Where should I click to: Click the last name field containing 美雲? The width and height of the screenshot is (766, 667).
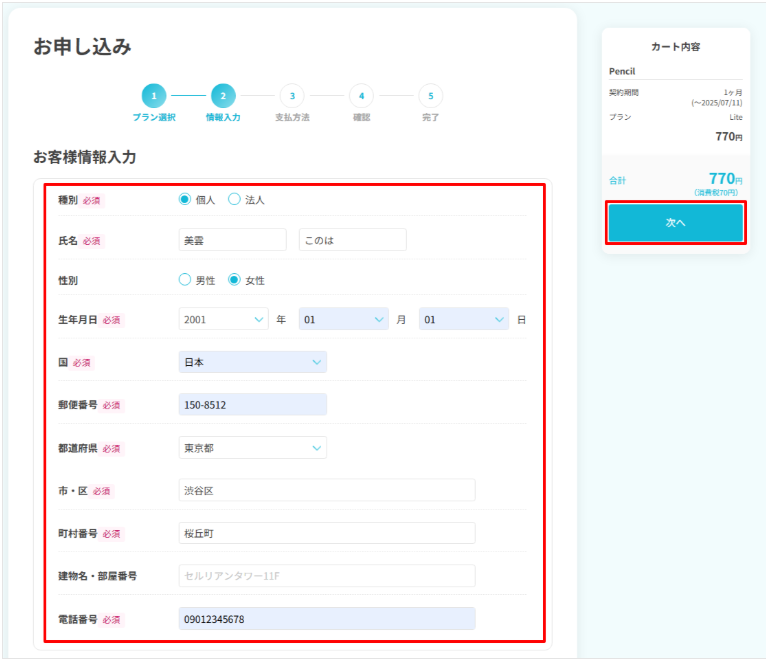pyautogui.click(x=233, y=240)
